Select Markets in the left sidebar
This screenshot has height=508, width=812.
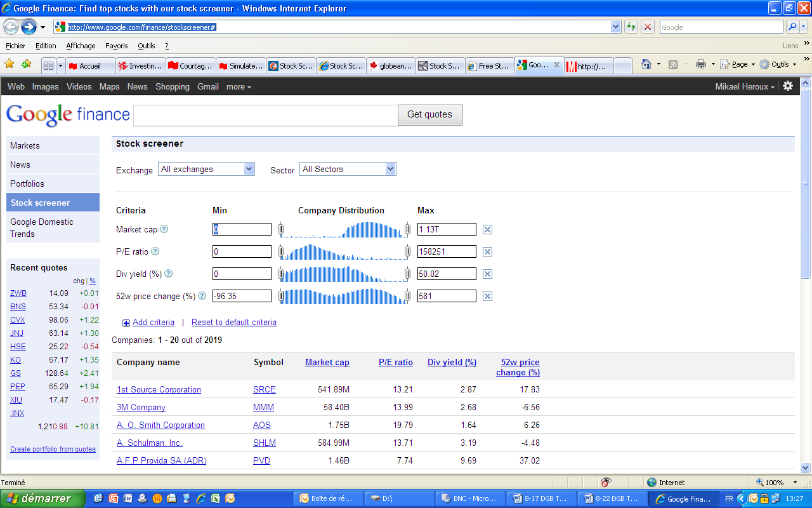pyautogui.click(x=53, y=145)
